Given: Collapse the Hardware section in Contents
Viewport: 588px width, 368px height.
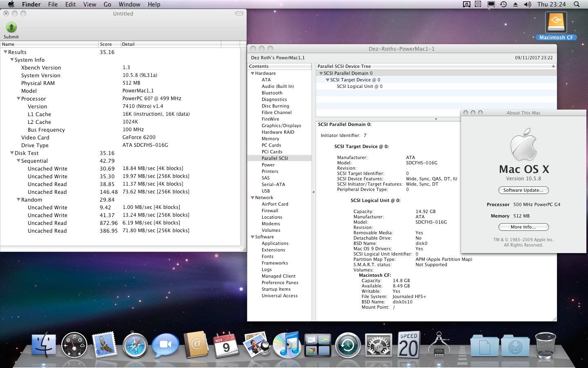Looking at the screenshot, I should (252, 74).
